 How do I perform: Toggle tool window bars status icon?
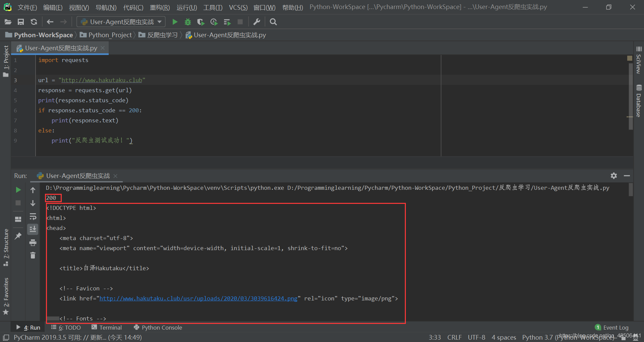pyautogui.click(x=6, y=337)
